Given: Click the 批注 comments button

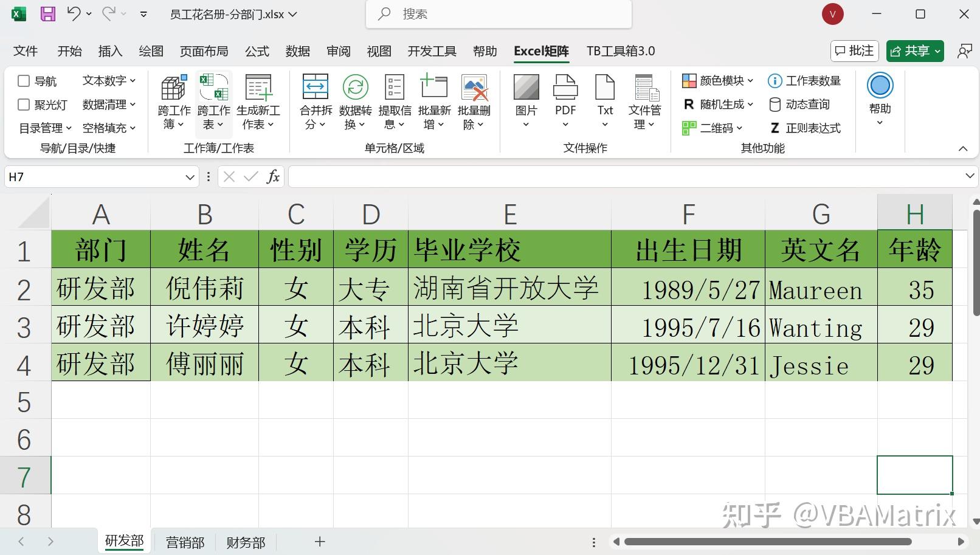Looking at the screenshot, I should coord(855,51).
